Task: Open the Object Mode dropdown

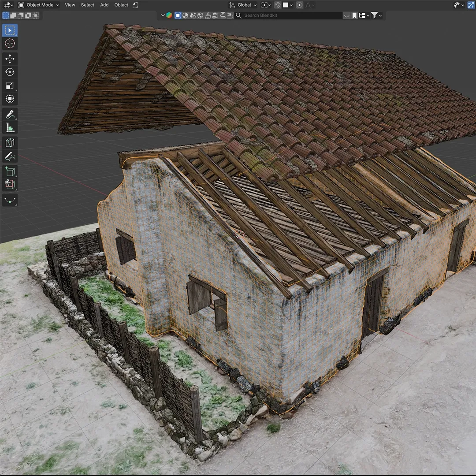Action: pos(38,5)
